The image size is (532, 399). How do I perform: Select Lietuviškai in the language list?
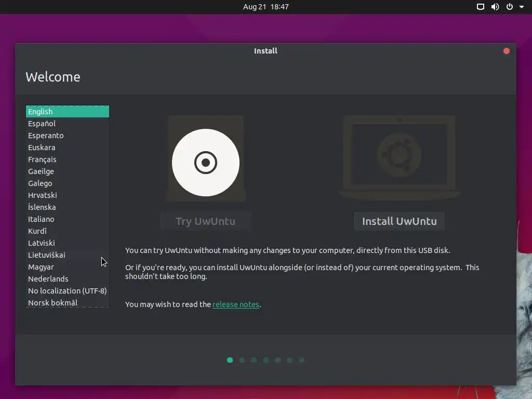point(68,255)
